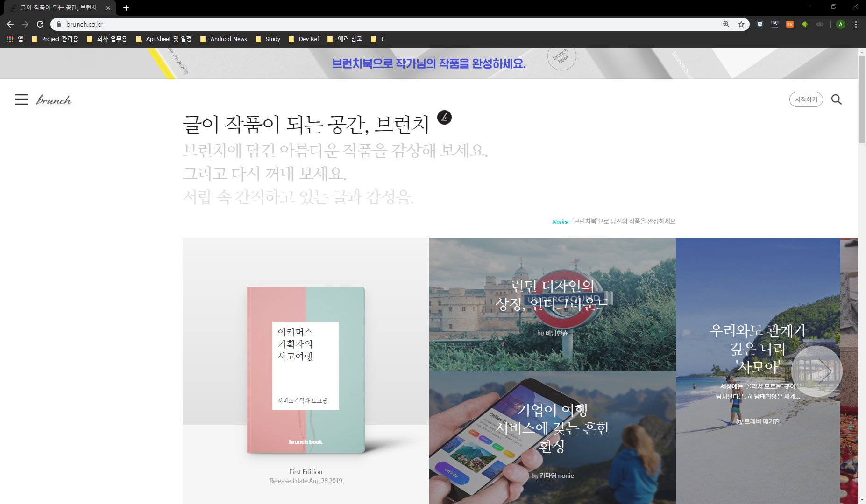
Task: Click the address bar showing brunch.co.kr
Action: (399, 24)
